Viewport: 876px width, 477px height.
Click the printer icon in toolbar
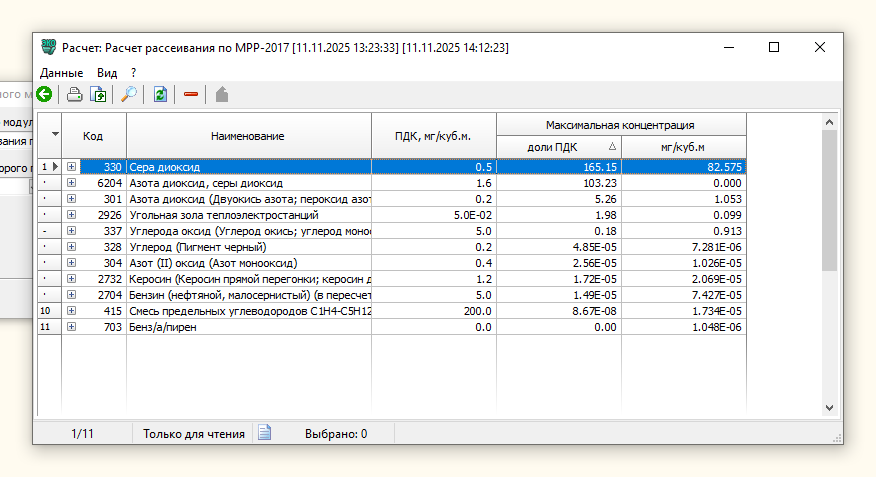pyautogui.click(x=75, y=95)
